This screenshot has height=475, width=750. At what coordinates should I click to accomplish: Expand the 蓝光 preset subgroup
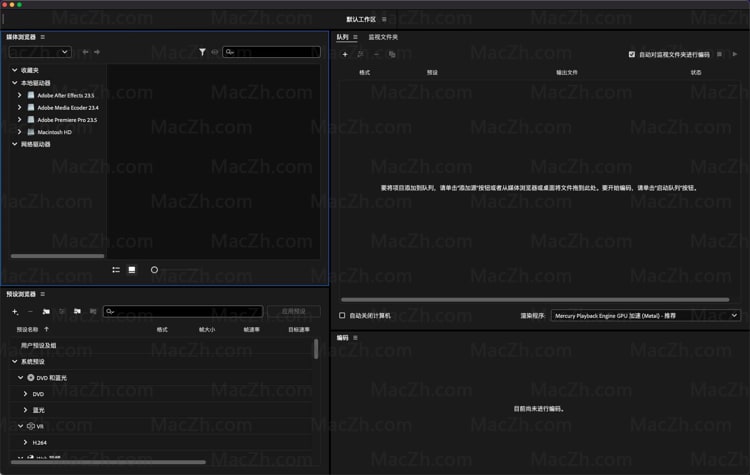click(25, 410)
